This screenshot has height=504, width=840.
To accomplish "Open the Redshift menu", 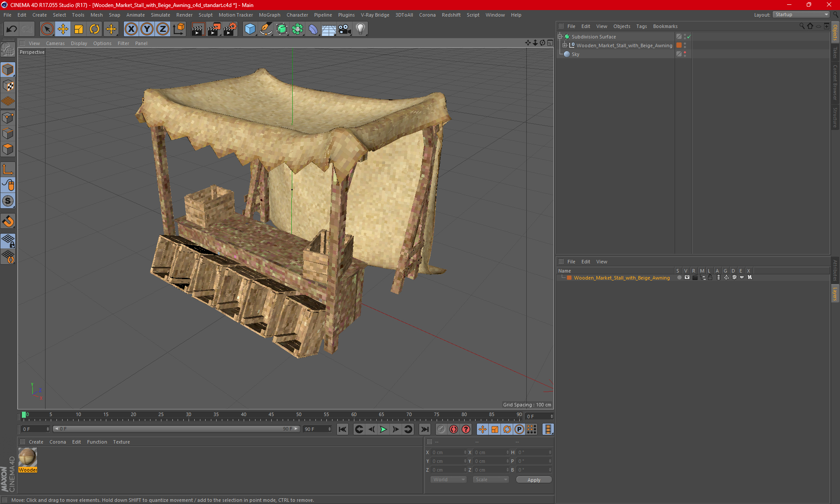I will click(x=451, y=15).
